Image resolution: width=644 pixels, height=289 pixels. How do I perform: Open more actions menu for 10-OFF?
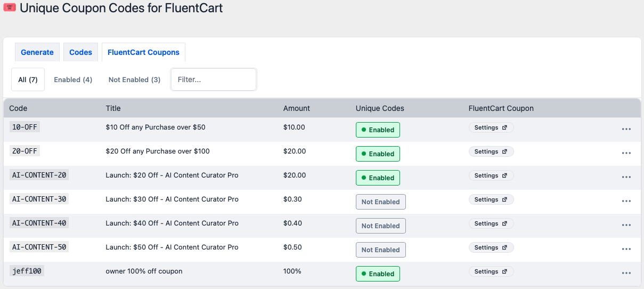click(626, 129)
